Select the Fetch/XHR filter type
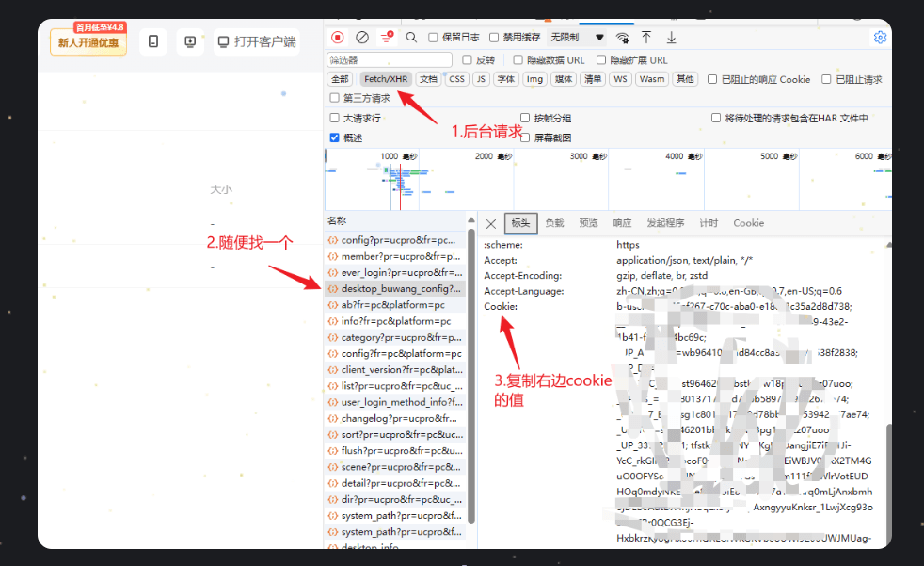The width and height of the screenshot is (924, 566). [x=387, y=79]
